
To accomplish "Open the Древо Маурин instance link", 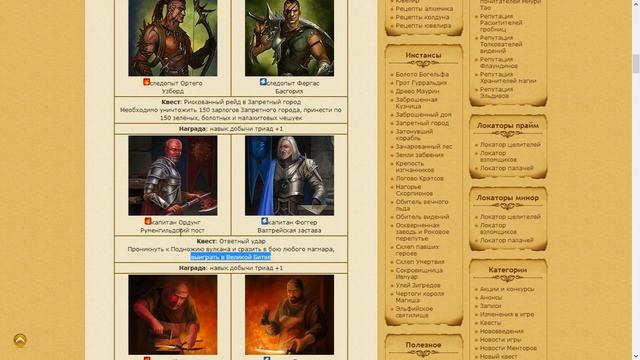I will pyautogui.click(x=417, y=91).
